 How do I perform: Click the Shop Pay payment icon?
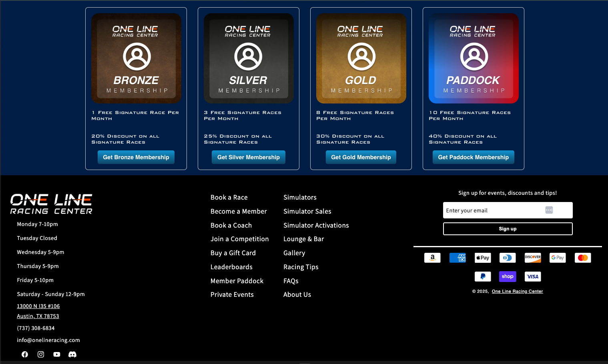pos(508,276)
